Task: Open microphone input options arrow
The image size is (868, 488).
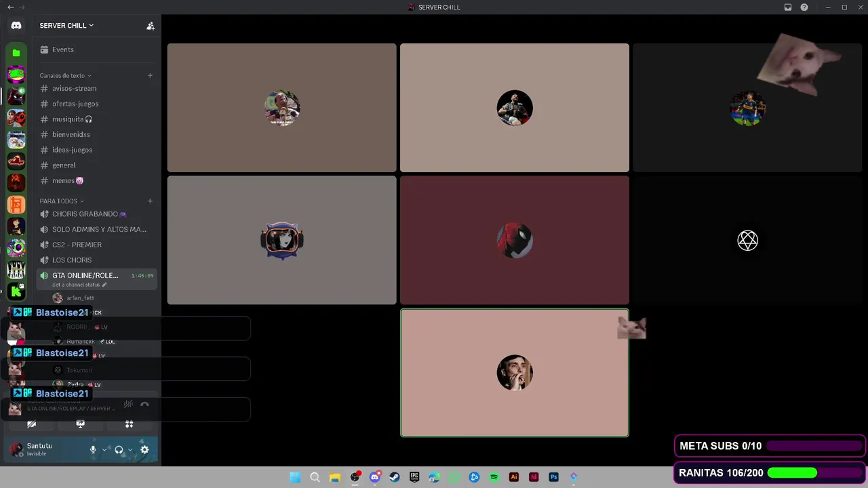Action: pos(104,449)
